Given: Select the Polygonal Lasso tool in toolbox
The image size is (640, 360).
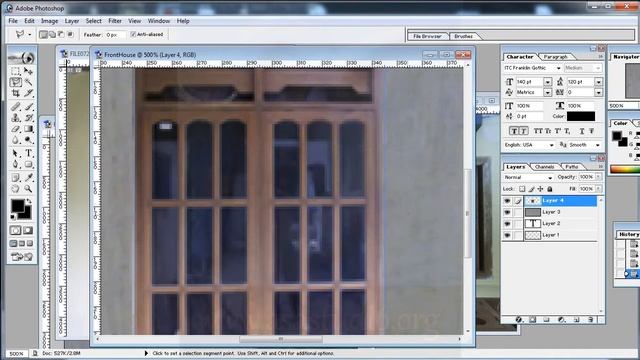Looking at the screenshot, I should click(x=16, y=82).
